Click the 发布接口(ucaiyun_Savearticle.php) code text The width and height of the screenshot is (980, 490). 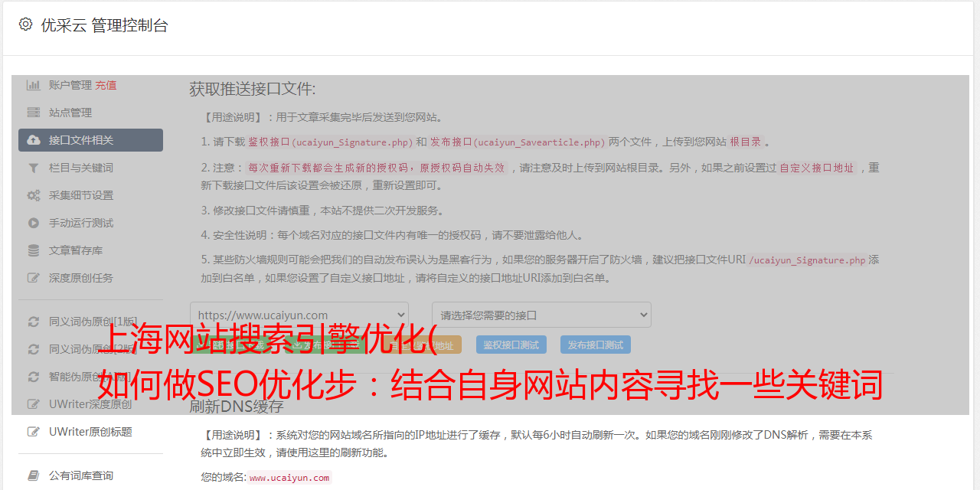518,142
